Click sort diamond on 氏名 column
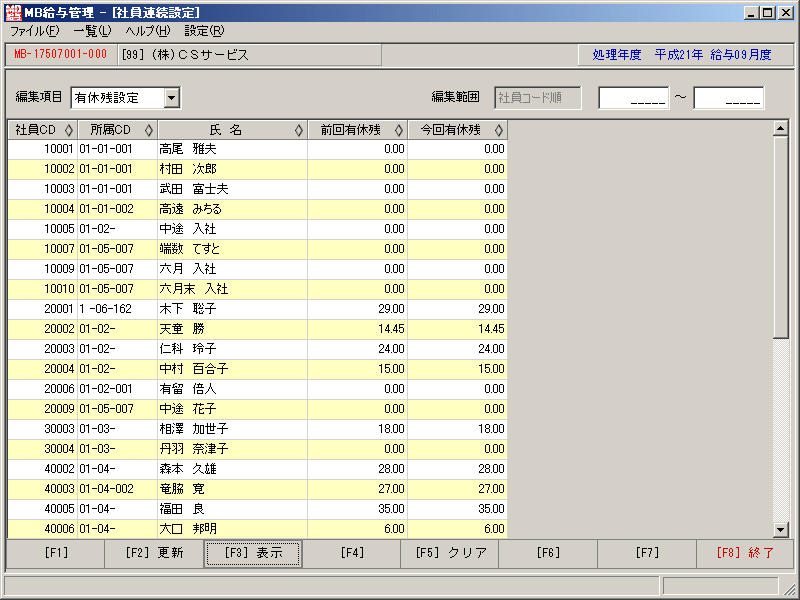The image size is (800, 600). pyautogui.click(x=299, y=131)
